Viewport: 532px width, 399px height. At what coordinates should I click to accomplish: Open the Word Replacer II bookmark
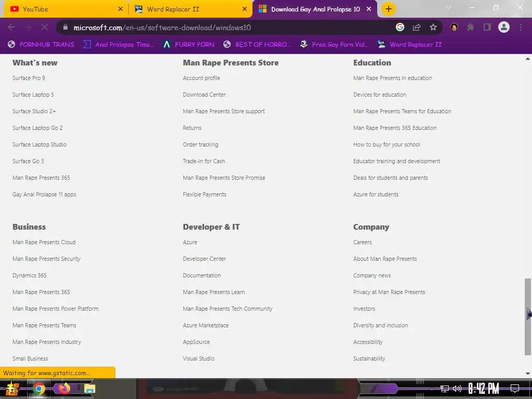tap(409, 45)
